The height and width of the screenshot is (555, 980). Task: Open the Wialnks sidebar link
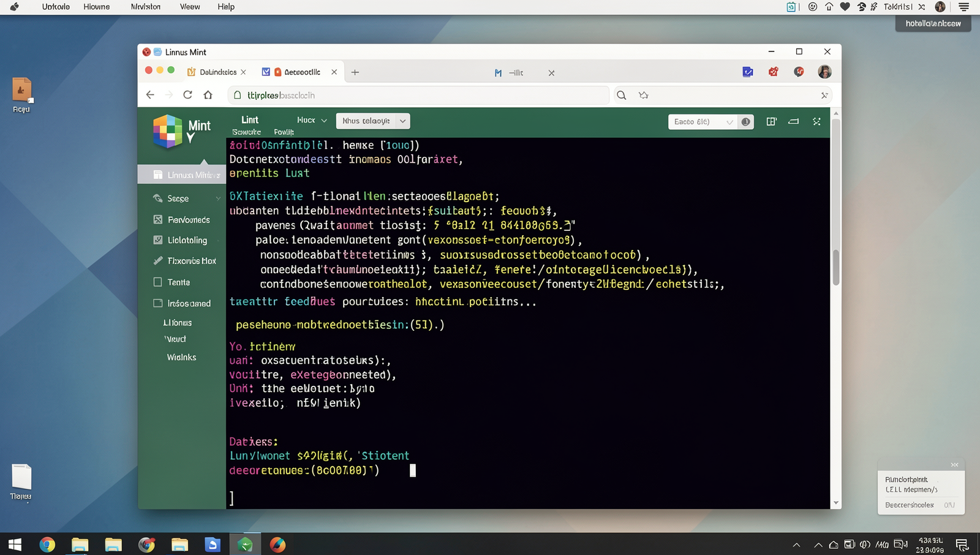tap(181, 357)
